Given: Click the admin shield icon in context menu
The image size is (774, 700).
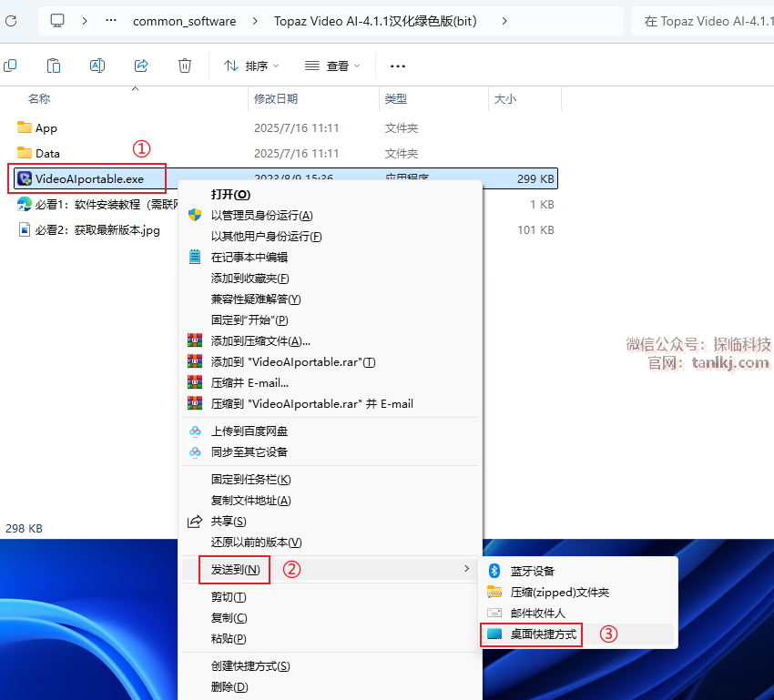Looking at the screenshot, I should (195, 215).
